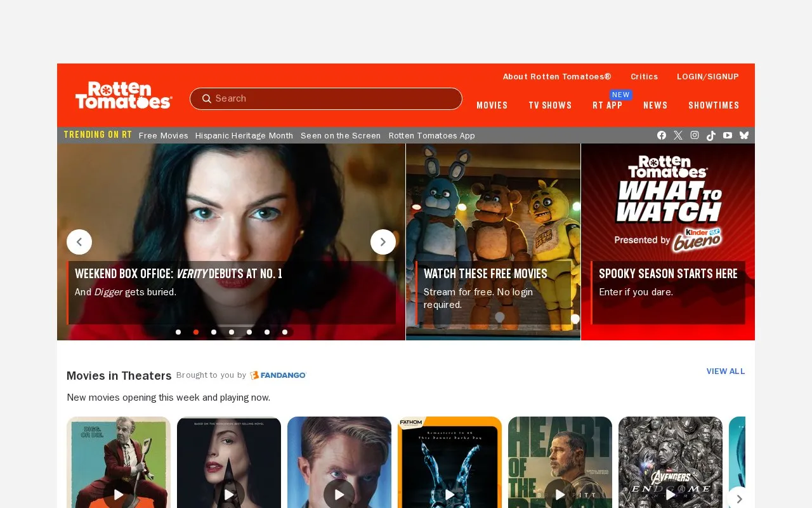Play trailer on Brad Pitt Heart poster
The width and height of the screenshot is (812, 508).
click(x=560, y=494)
